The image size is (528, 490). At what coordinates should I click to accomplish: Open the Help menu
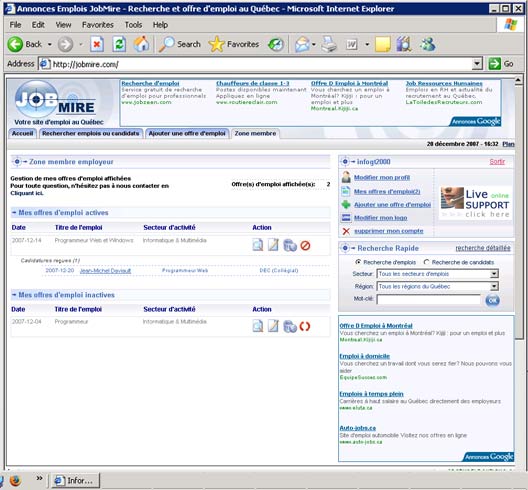pos(160,25)
